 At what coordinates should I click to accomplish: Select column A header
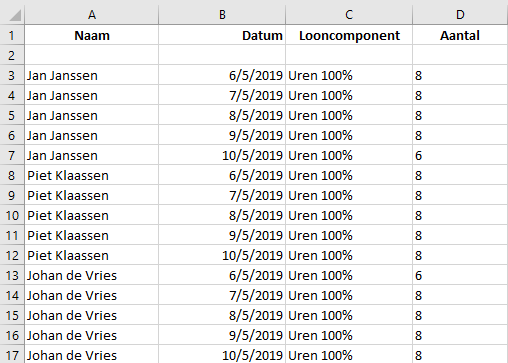click(92, 14)
